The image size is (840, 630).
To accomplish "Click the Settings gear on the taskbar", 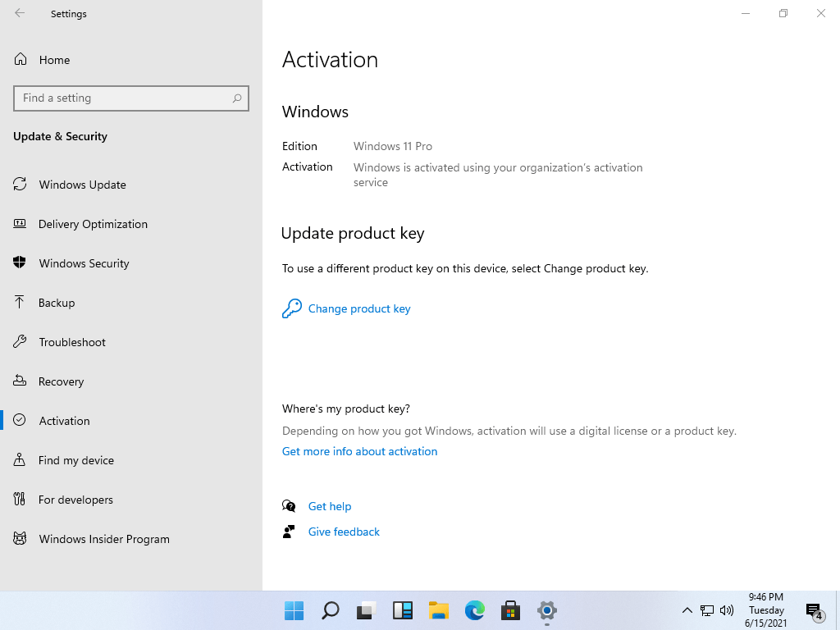I will [x=547, y=610].
